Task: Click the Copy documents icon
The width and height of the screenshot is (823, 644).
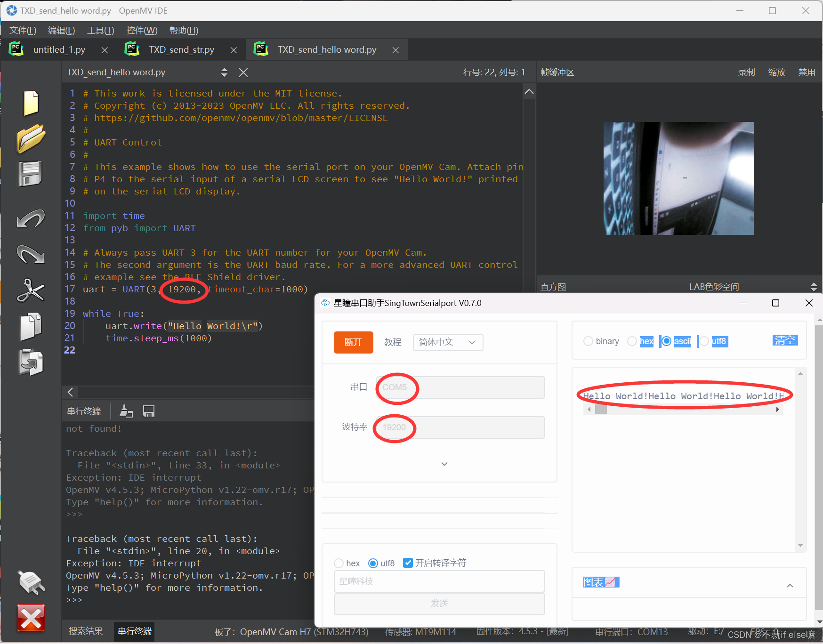Action: tap(31, 326)
